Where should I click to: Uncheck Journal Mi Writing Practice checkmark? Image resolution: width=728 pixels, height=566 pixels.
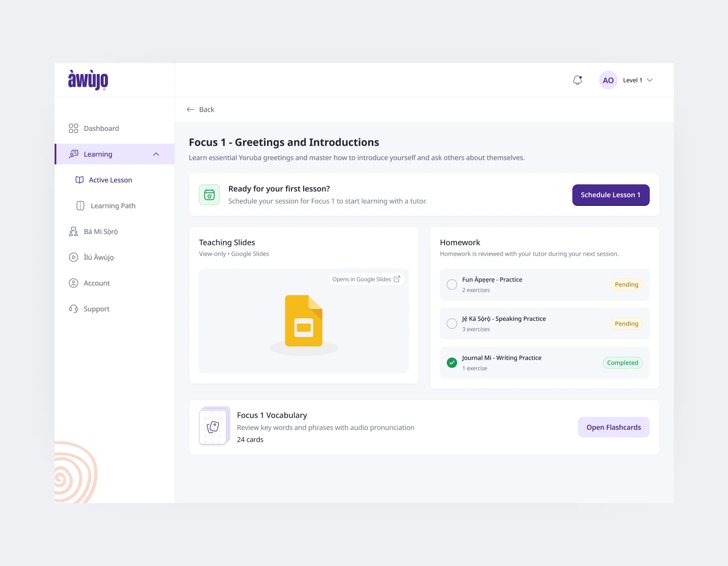(452, 363)
